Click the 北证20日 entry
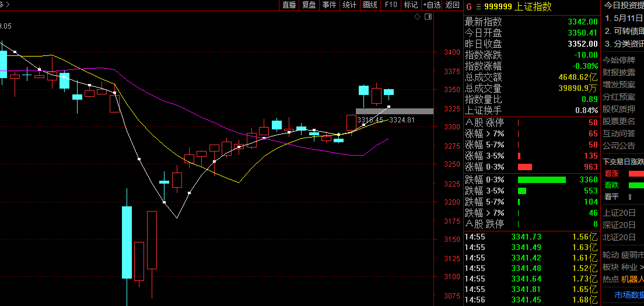644x306 pixels. [x=619, y=237]
